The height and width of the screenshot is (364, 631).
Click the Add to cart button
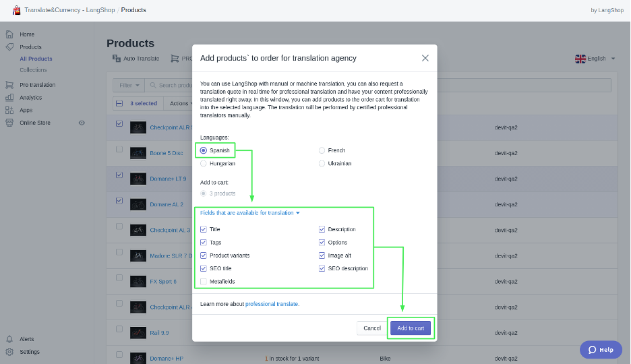point(411,328)
